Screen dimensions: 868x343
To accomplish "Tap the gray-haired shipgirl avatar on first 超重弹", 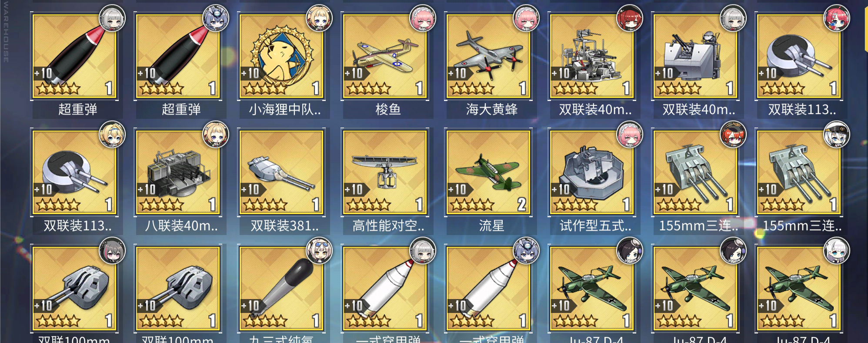I will (112, 18).
